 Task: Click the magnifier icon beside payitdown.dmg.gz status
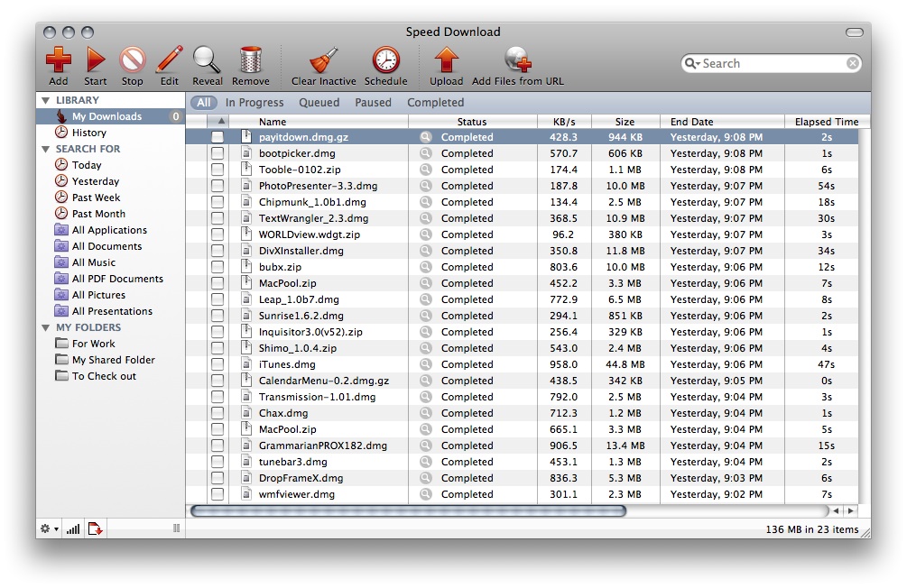click(x=426, y=137)
